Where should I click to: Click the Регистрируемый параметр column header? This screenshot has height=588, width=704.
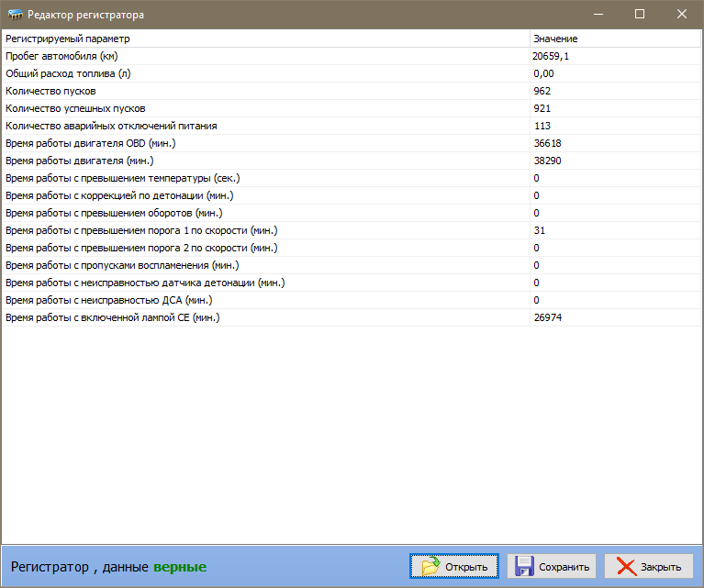[x=264, y=39]
